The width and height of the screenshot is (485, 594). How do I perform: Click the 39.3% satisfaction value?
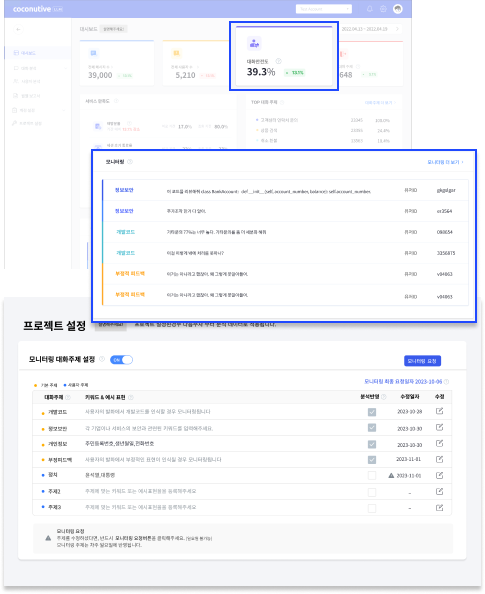click(x=261, y=72)
